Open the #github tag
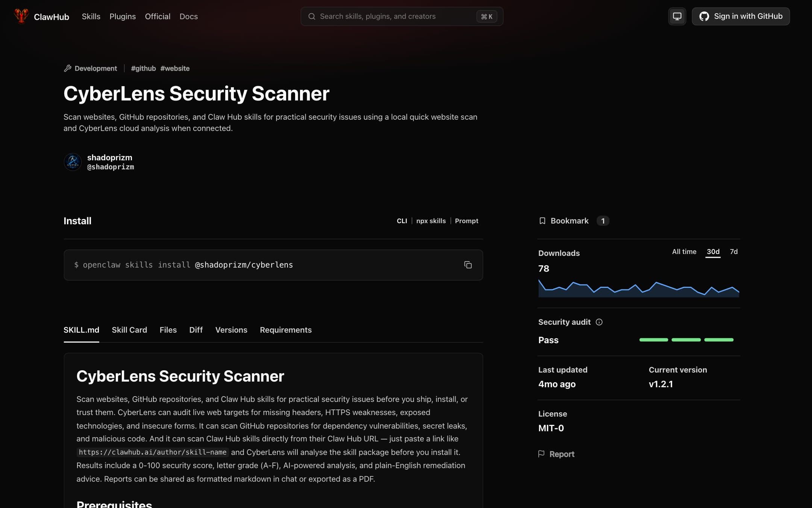The width and height of the screenshot is (812, 508). (x=143, y=68)
